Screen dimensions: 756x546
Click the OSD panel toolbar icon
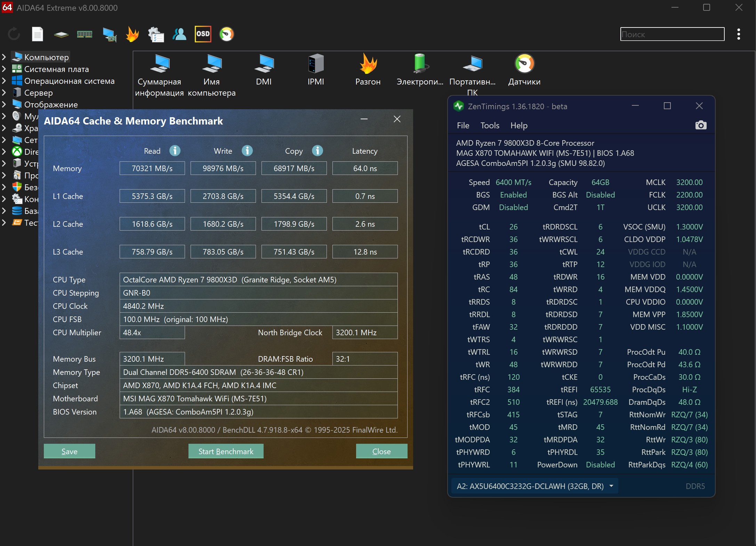pos(203,34)
